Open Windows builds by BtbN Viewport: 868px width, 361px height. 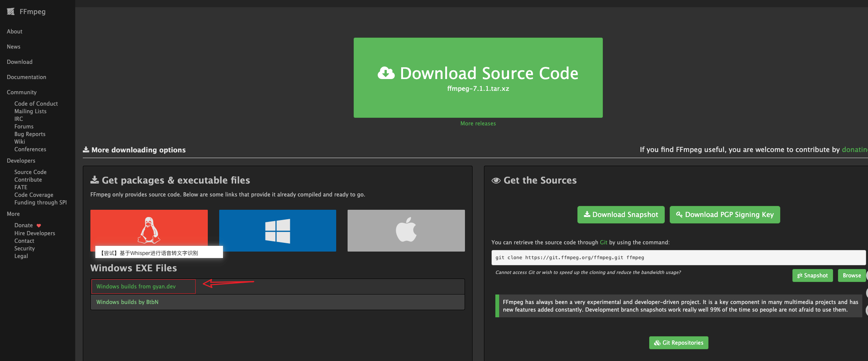click(x=127, y=302)
